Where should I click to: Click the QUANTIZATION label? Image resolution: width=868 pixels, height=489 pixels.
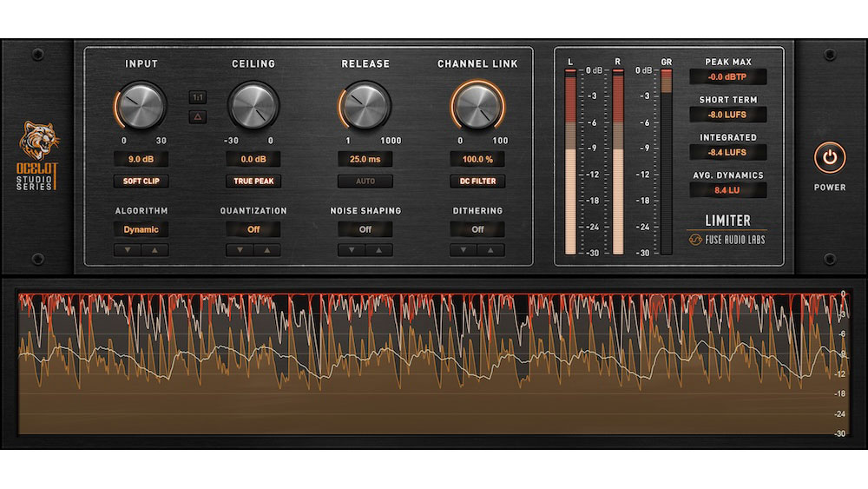253,211
